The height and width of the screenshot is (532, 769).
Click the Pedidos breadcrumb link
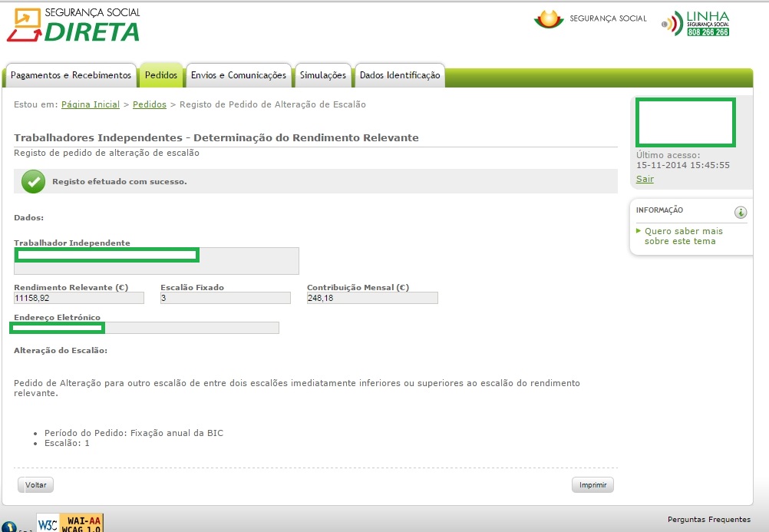(150, 104)
